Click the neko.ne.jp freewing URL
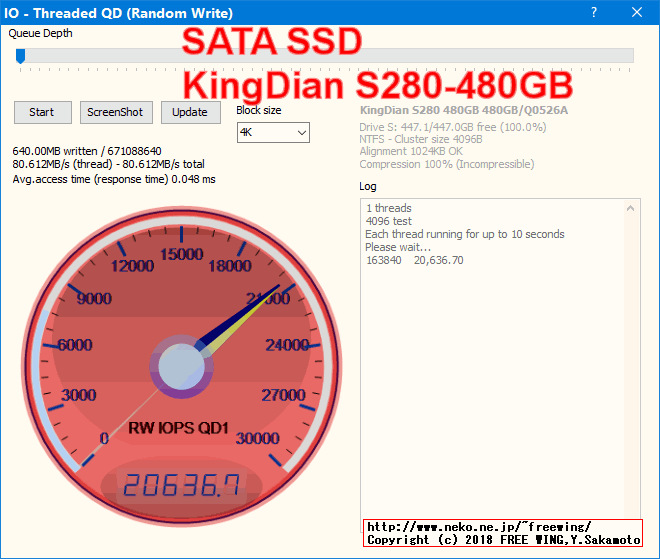660x559 pixels. tap(479, 527)
